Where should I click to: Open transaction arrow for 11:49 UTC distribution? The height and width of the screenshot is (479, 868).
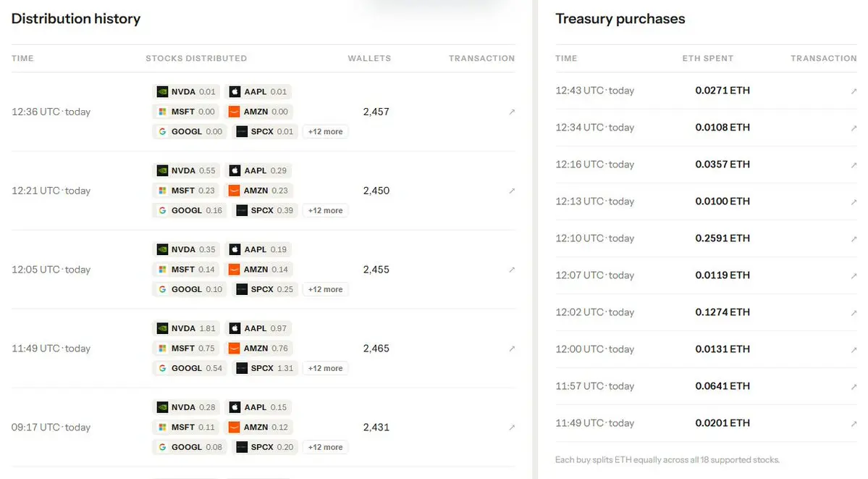[512, 349]
